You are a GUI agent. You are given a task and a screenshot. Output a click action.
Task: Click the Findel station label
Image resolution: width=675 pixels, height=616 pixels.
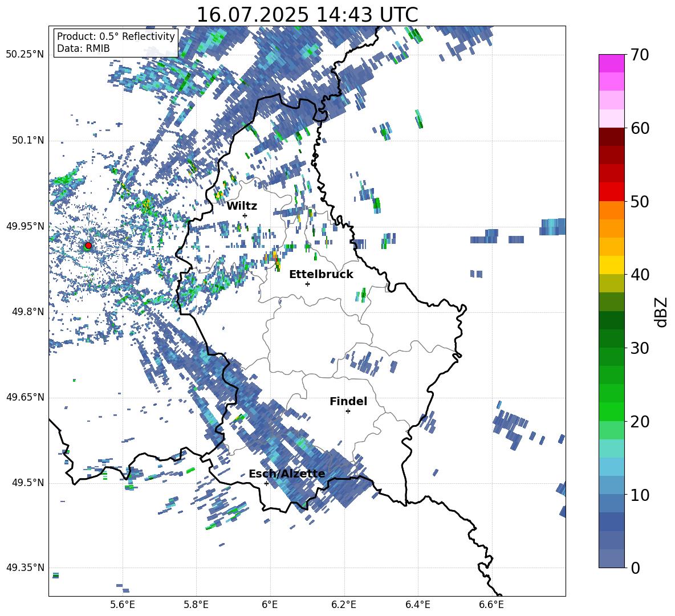(348, 401)
